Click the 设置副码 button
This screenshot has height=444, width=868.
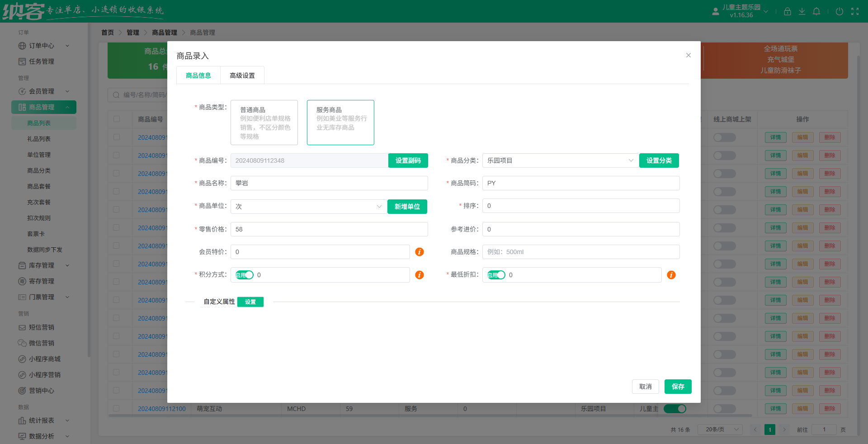point(408,161)
